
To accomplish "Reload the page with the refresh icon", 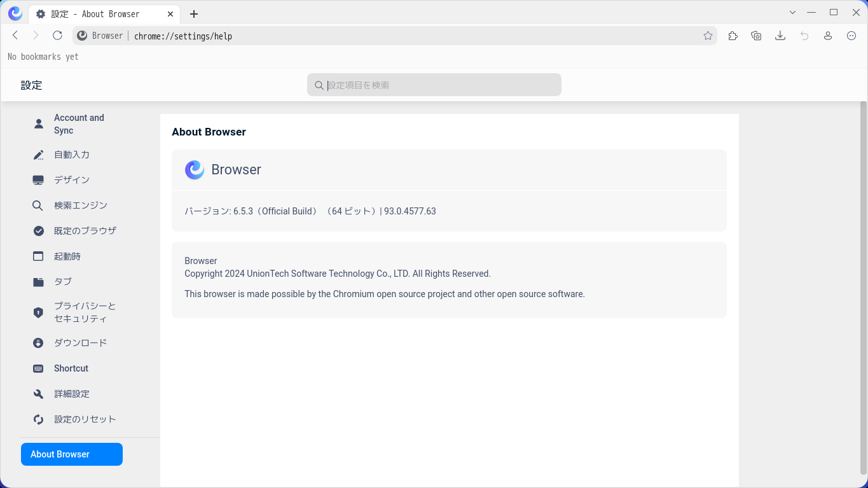I will [57, 36].
